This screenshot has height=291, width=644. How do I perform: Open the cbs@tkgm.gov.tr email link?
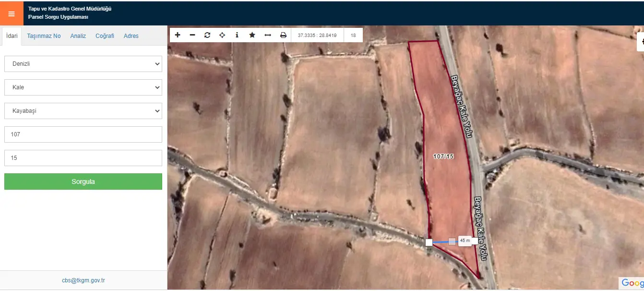(83, 280)
